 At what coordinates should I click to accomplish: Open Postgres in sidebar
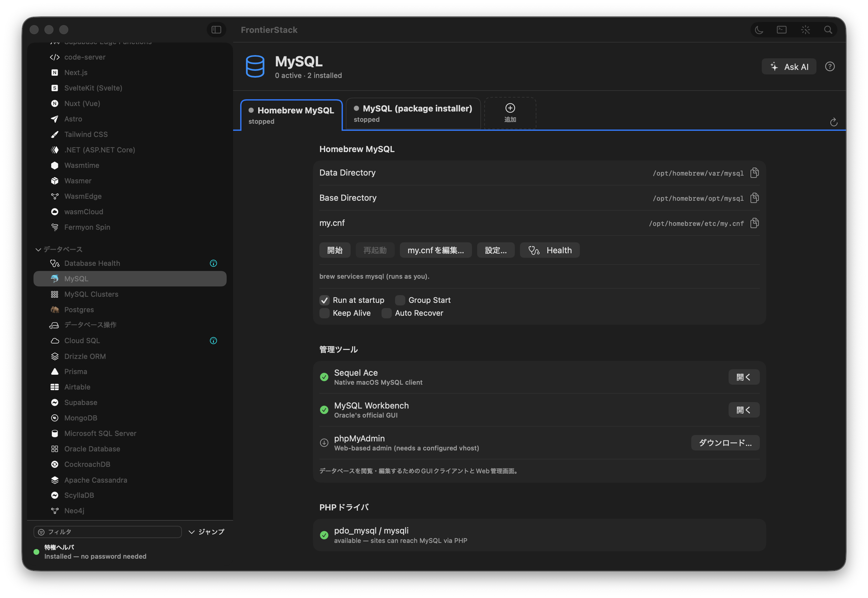130,310
